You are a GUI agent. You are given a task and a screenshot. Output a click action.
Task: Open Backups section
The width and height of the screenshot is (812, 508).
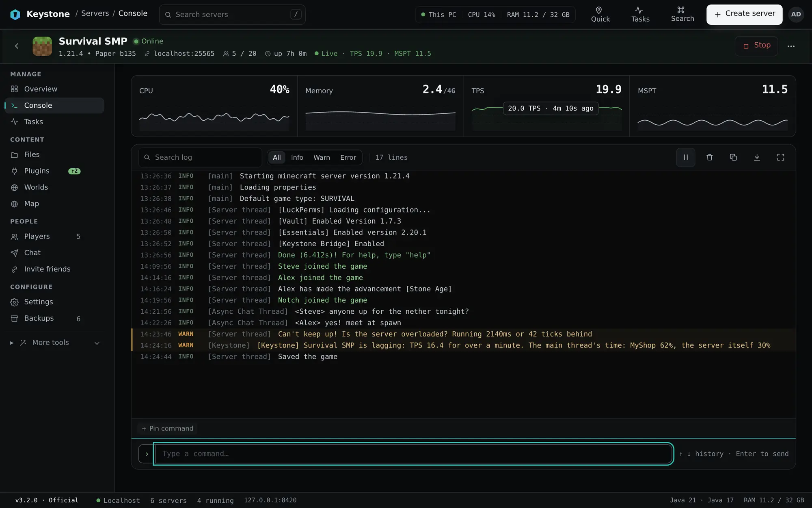click(54, 318)
